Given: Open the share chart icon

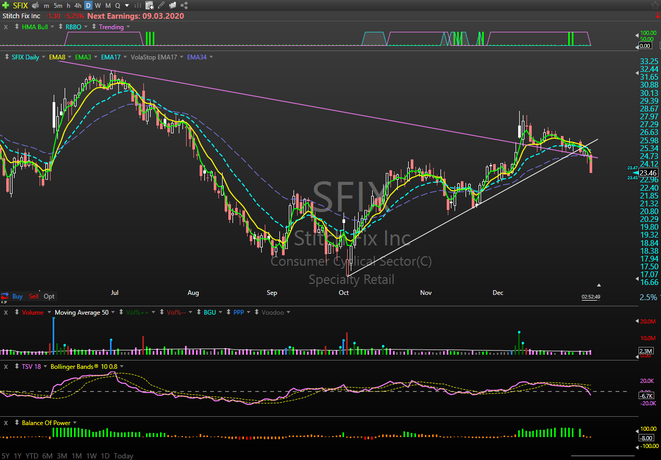Looking at the screenshot, I should point(184,5).
